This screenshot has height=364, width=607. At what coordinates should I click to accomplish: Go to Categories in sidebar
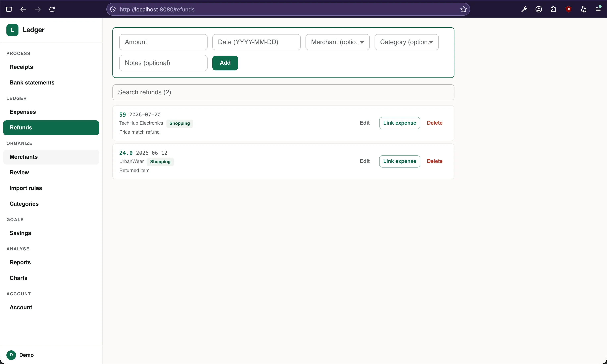51,204
